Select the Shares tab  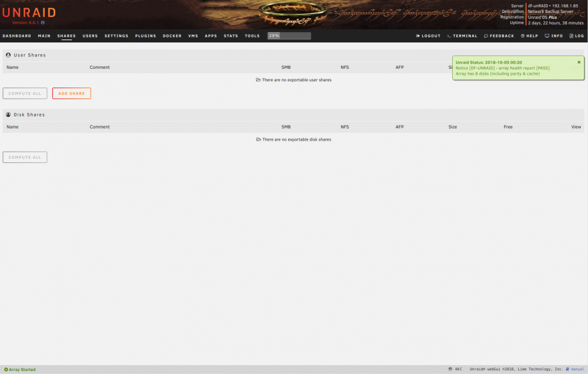point(66,36)
